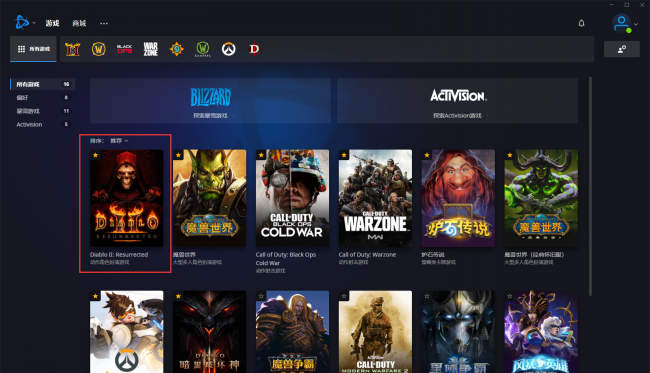Open the Activision explore games banner

457,101
